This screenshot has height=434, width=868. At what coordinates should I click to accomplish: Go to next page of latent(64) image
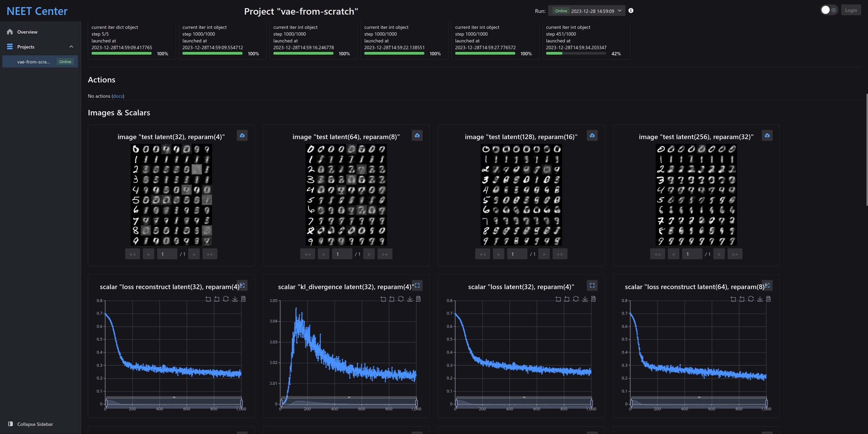coord(369,254)
